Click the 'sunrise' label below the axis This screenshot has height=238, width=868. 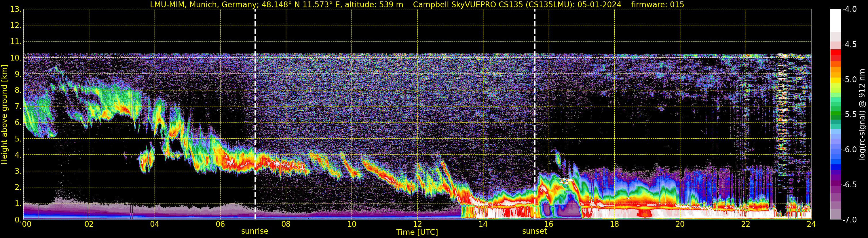point(255,231)
